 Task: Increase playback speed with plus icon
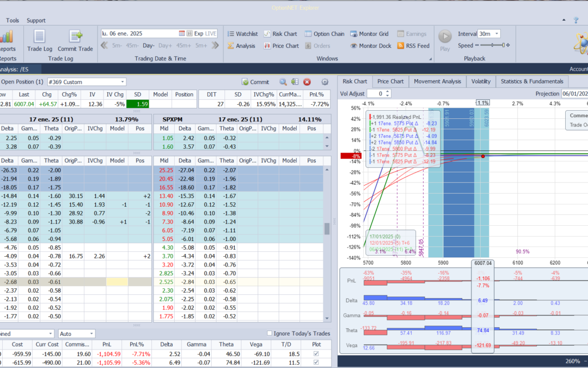(508, 45)
